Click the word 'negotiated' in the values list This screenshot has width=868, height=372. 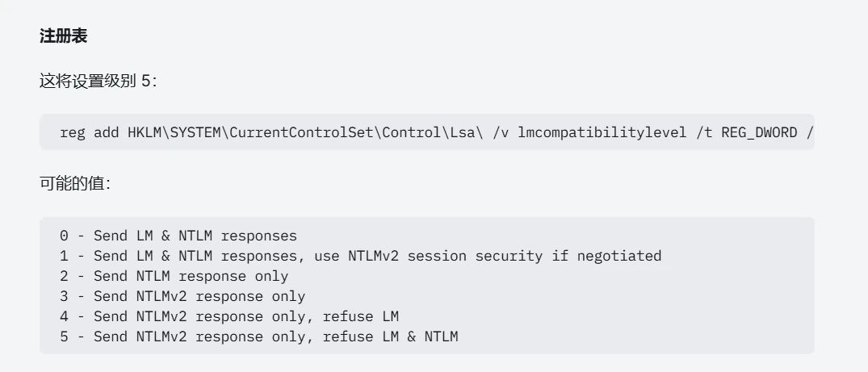pos(619,256)
